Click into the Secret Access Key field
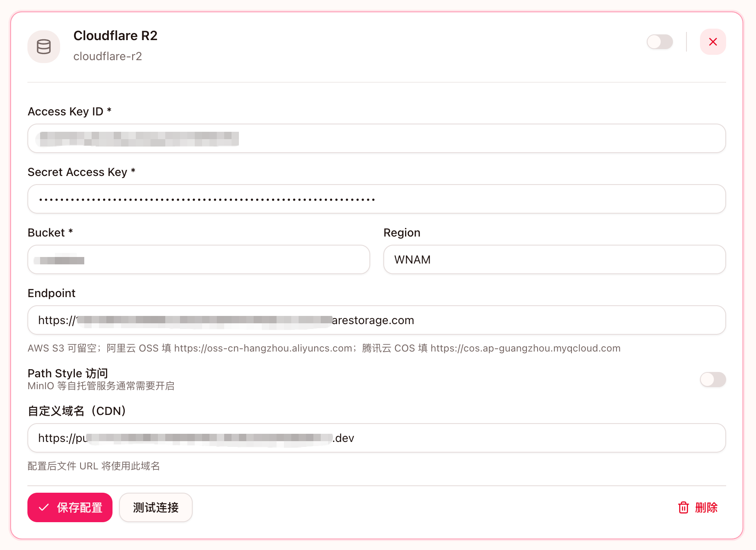The height and width of the screenshot is (550, 756). coord(376,199)
